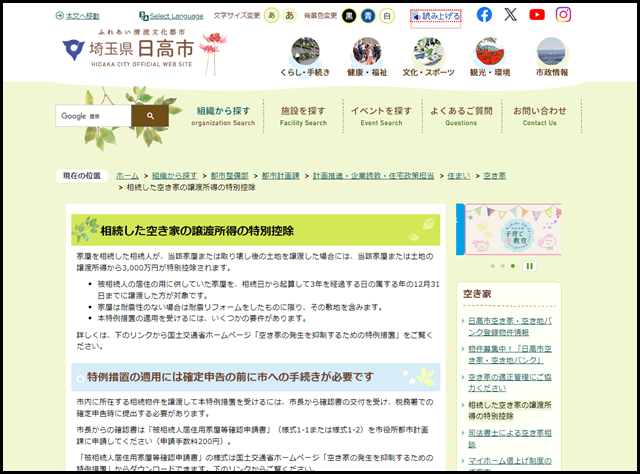This screenshot has width=640, height=474.
Task: Select the second slideshow dot
Action: 502,266
